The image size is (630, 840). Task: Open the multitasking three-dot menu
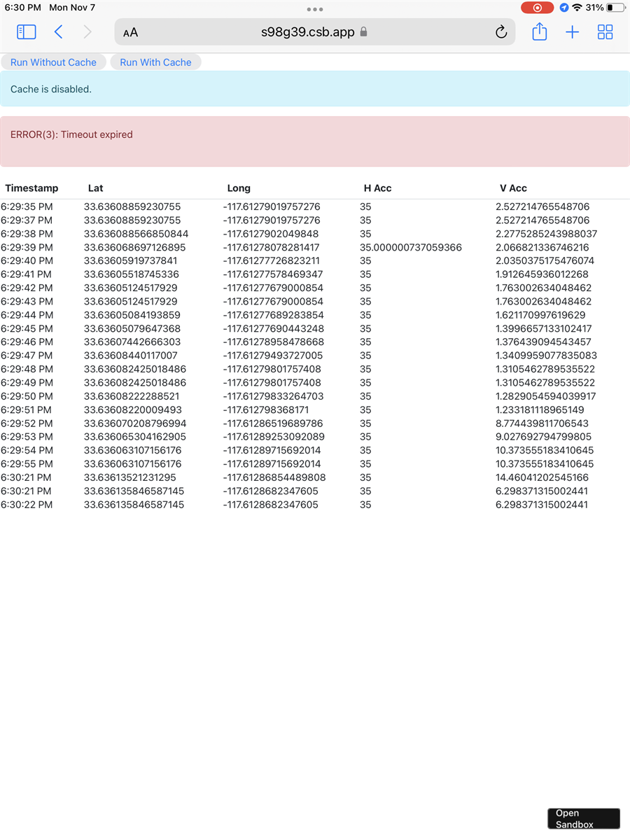(x=315, y=9)
